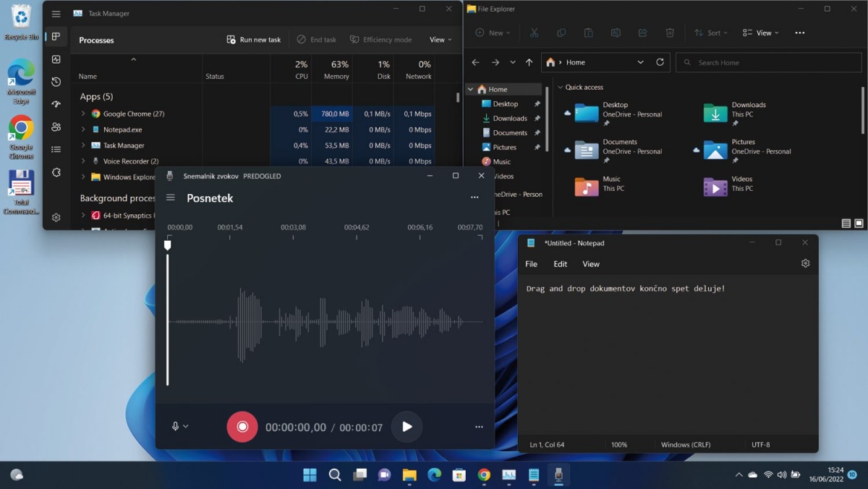Click the Copy icon in File Explorer toolbar
The image size is (868, 489).
click(561, 33)
